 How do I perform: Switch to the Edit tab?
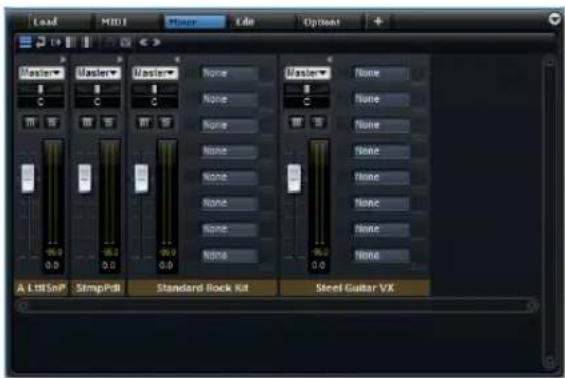[x=245, y=22]
